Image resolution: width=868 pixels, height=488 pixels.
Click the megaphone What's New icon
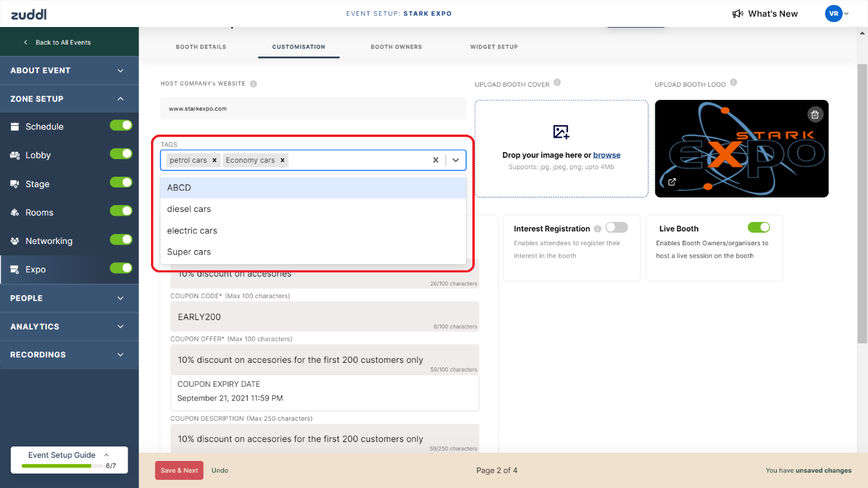738,14
